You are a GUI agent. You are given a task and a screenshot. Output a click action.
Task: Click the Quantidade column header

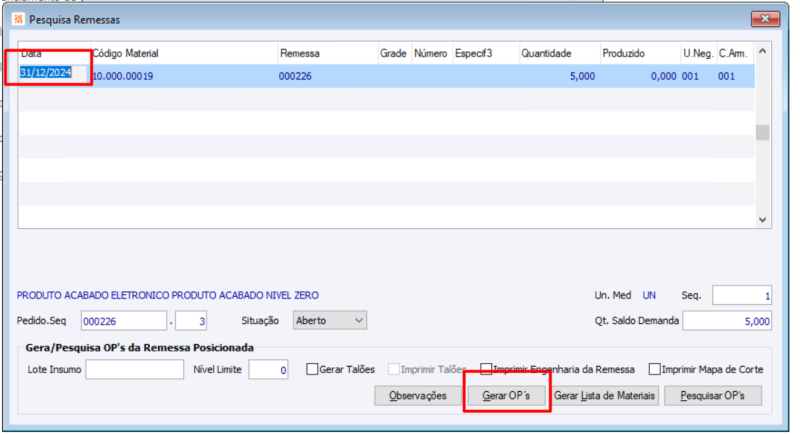[x=560, y=53]
